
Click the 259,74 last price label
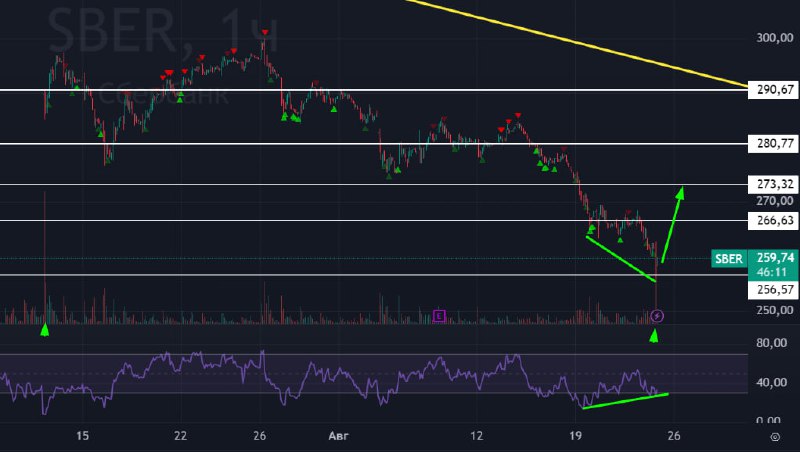tap(775, 257)
